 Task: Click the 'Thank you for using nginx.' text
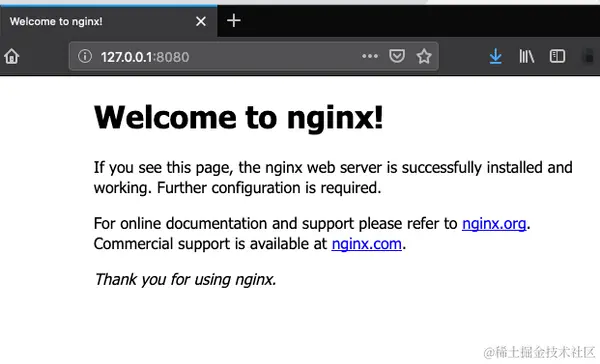pos(185,279)
